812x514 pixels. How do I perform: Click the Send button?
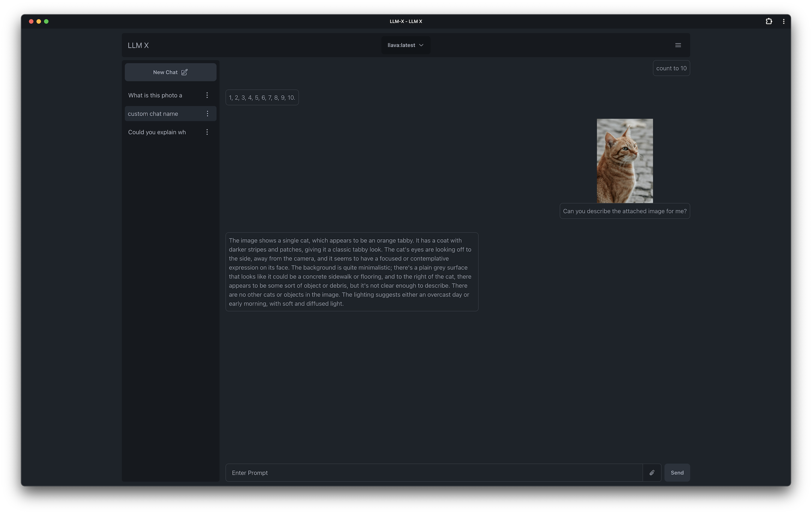(x=677, y=473)
